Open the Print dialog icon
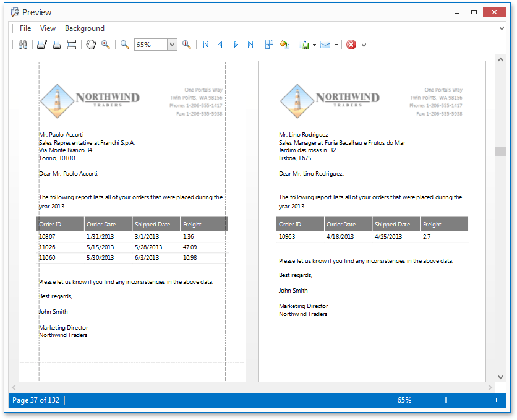This screenshot has height=420, width=517. pyautogui.click(x=42, y=45)
